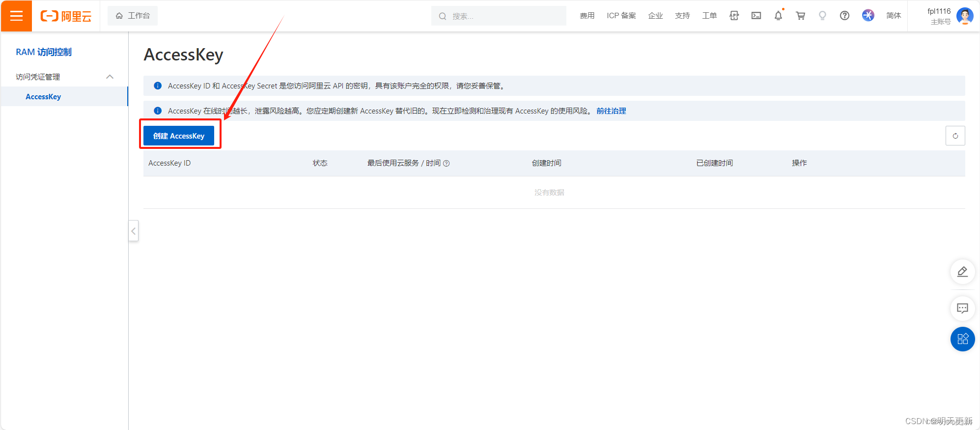The width and height of the screenshot is (980, 430).
Task: Switch language via 简体 option
Action: [894, 16]
